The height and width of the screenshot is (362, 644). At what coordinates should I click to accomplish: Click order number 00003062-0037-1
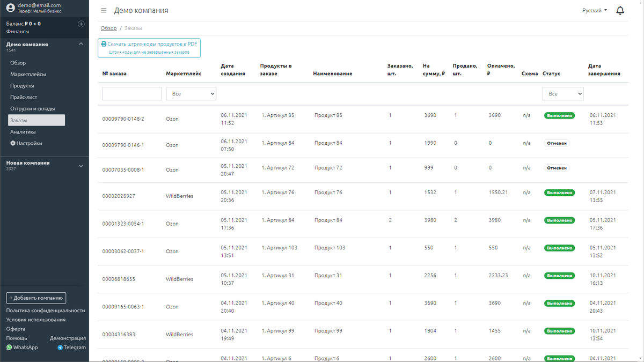123,251
